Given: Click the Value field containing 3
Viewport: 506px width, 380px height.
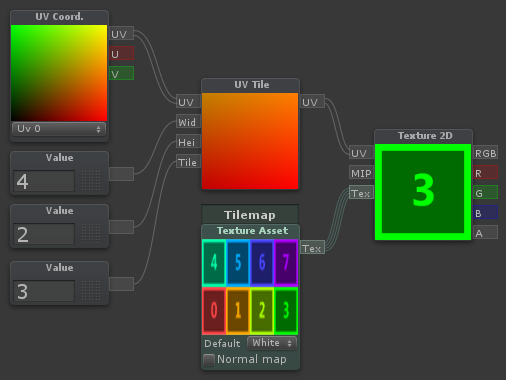Looking at the screenshot, I should coord(44,291).
